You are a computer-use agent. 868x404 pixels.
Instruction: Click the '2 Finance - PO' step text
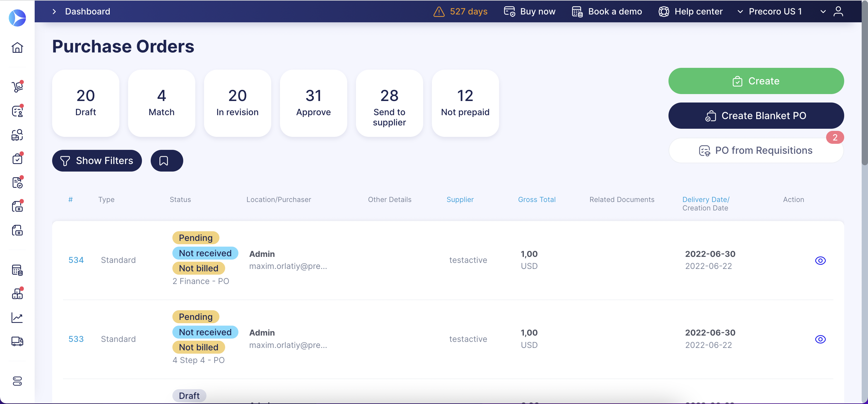click(x=200, y=281)
